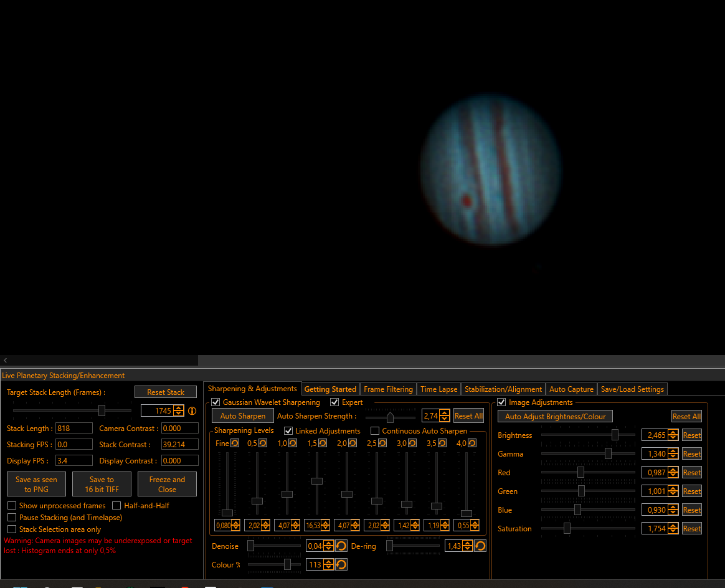Click the Saturation 1,754 spinner arrows
Viewport: 725px width, 588px height.
(673, 528)
